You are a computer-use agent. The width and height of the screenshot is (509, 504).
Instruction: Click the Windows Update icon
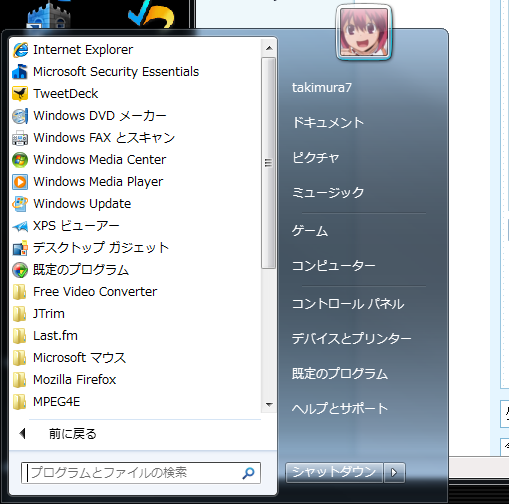(x=20, y=204)
